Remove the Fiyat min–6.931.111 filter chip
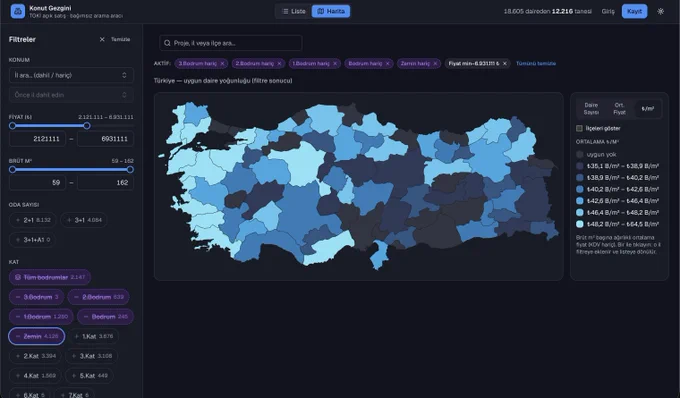The image size is (680, 398). point(504,64)
